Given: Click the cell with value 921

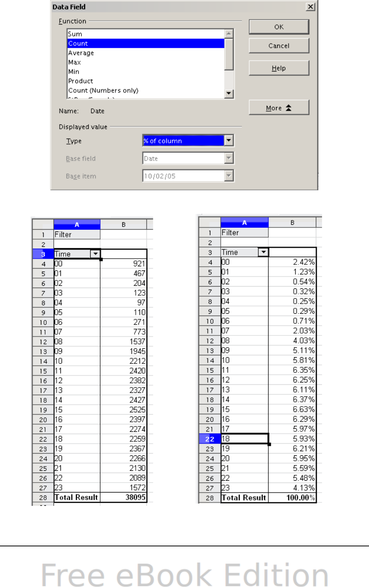Looking at the screenshot, I should pos(124,264).
